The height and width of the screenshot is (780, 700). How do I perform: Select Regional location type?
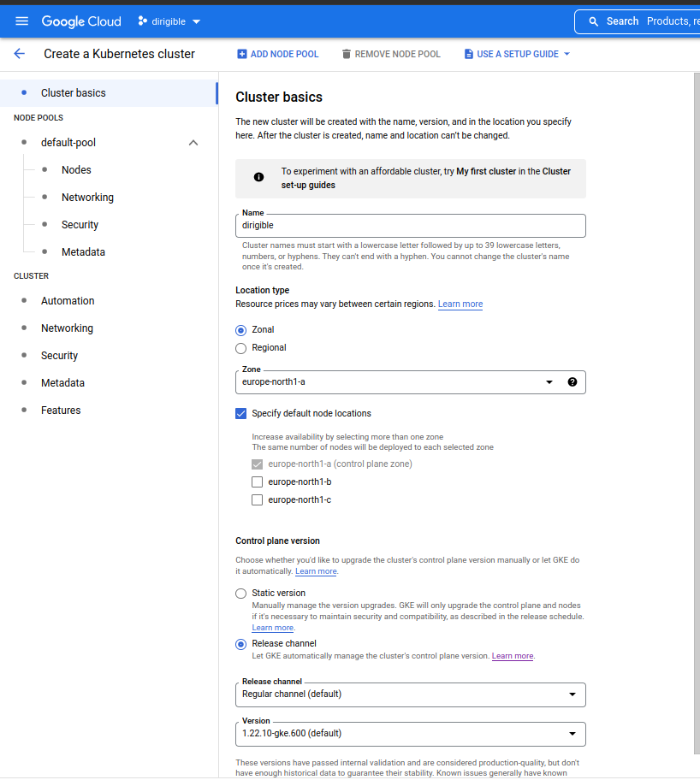pos(241,348)
